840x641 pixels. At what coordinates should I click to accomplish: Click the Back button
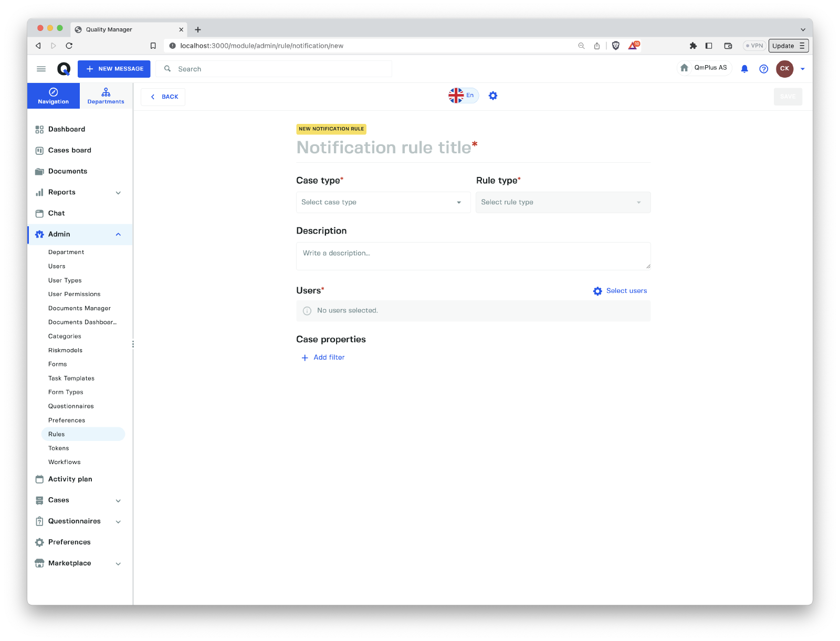pyautogui.click(x=163, y=97)
